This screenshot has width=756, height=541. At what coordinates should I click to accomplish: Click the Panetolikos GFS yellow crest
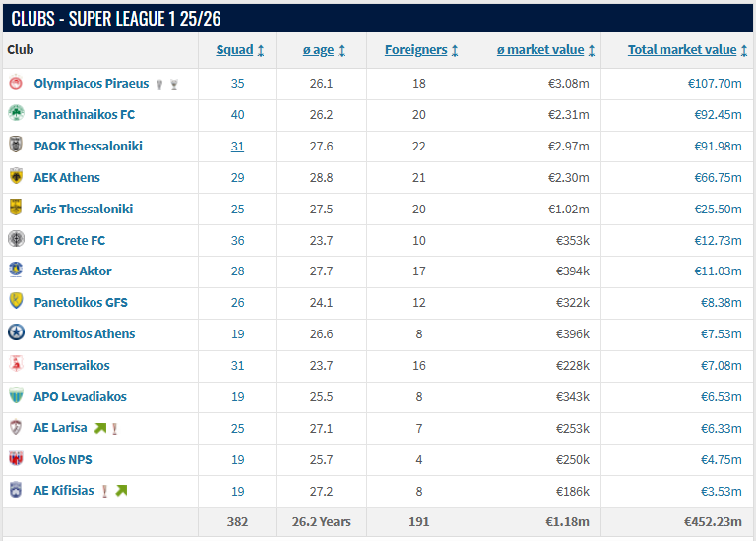[x=16, y=301]
